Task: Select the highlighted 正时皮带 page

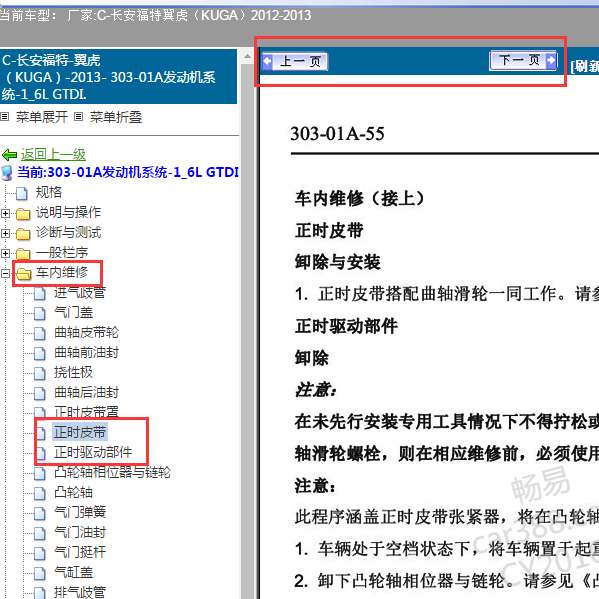Action: (x=80, y=432)
